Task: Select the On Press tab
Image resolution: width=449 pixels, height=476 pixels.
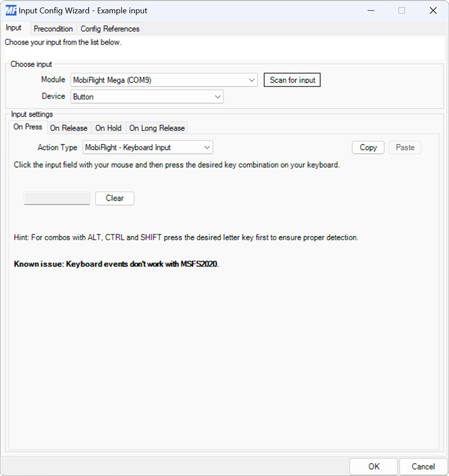Action: click(27, 127)
